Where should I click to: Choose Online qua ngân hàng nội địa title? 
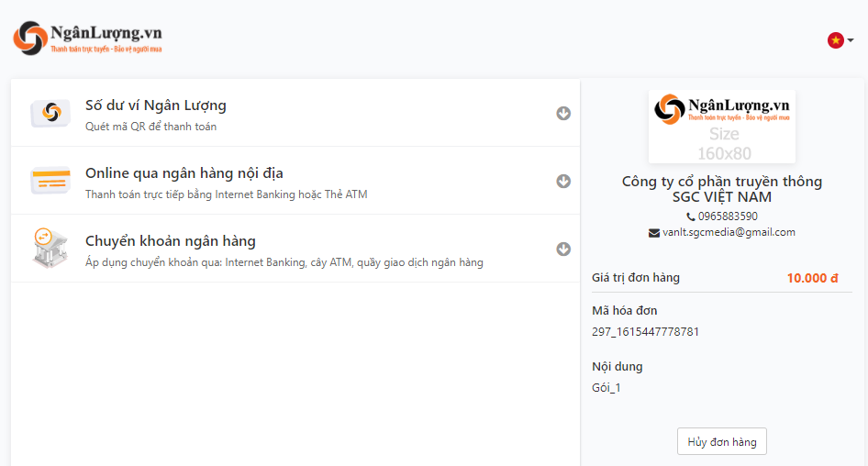point(184,173)
